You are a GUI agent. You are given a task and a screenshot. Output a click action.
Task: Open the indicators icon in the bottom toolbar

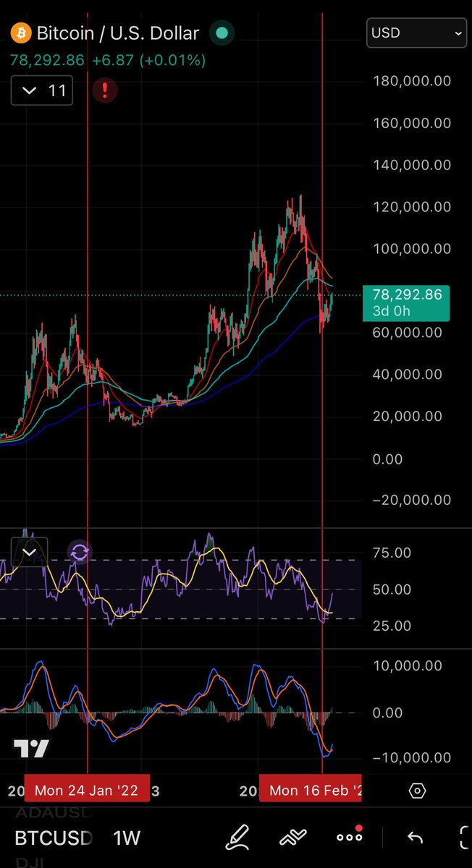tap(293, 838)
